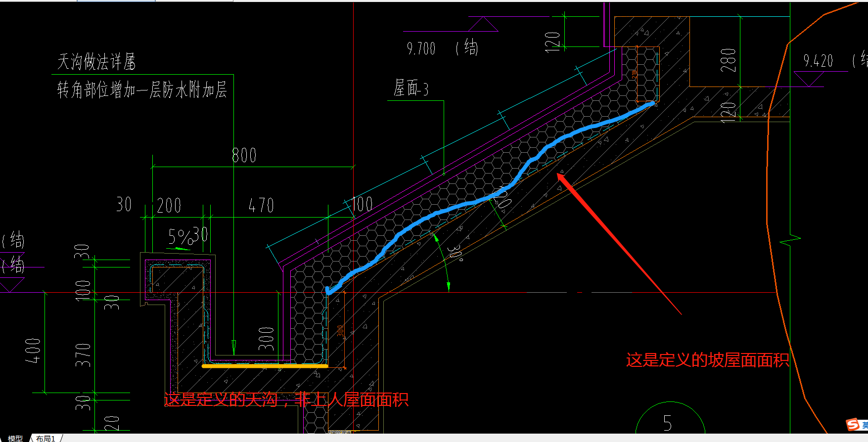Select the detail number 5 in green circle

click(x=668, y=423)
